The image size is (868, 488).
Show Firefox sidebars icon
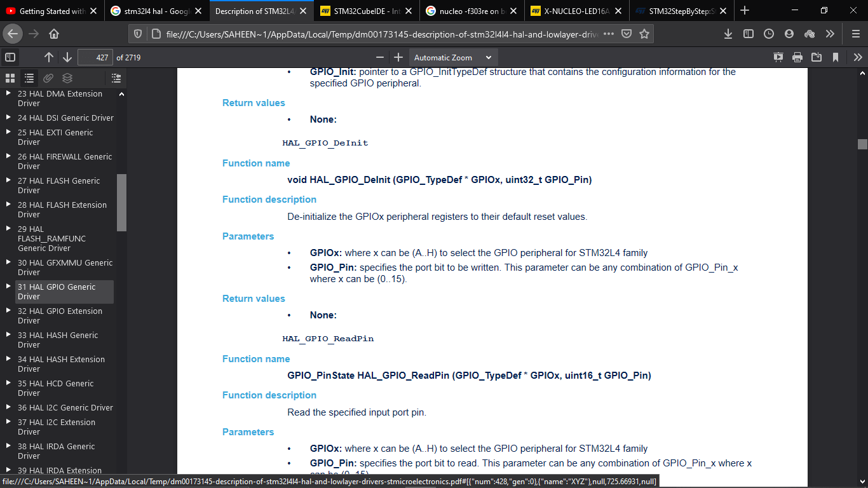point(749,34)
